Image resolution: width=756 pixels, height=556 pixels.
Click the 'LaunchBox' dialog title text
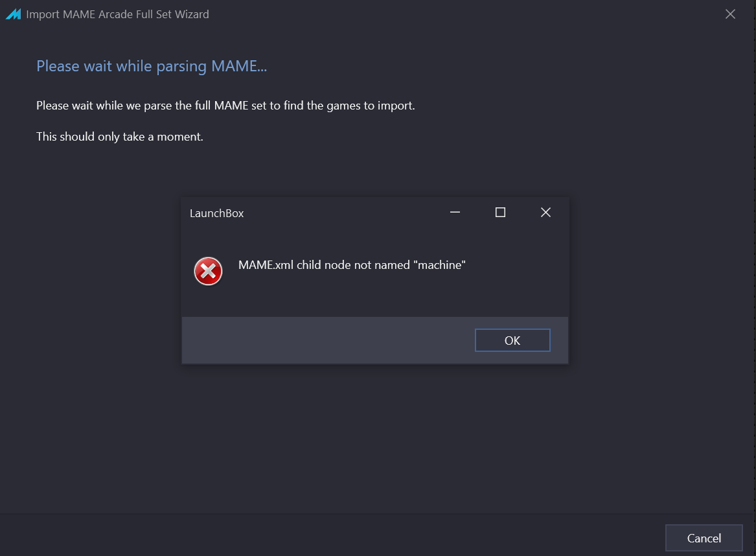click(216, 213)
